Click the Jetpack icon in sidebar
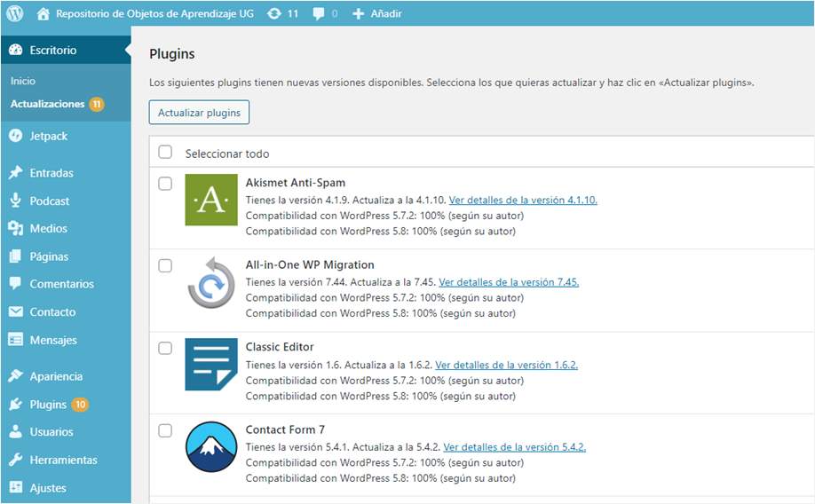The image size is (815, 504). tap(16, 136)
